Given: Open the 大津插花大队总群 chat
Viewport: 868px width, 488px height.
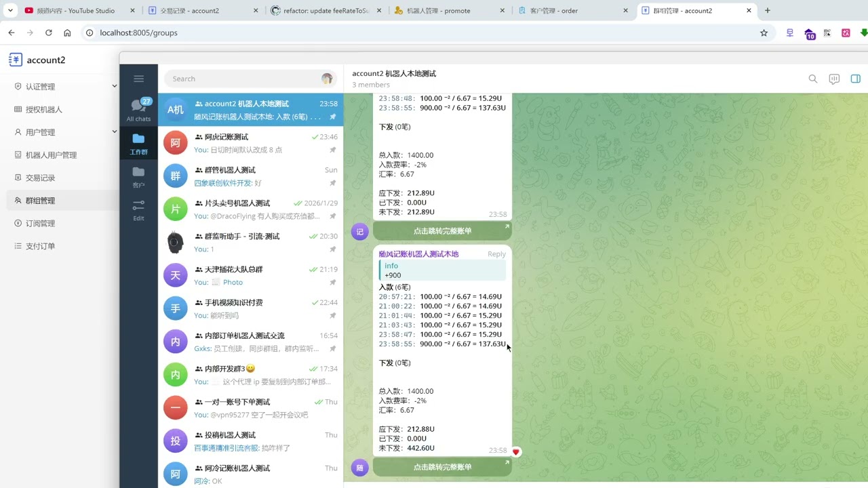Looking at the screenshot, I should coord(251,275).
